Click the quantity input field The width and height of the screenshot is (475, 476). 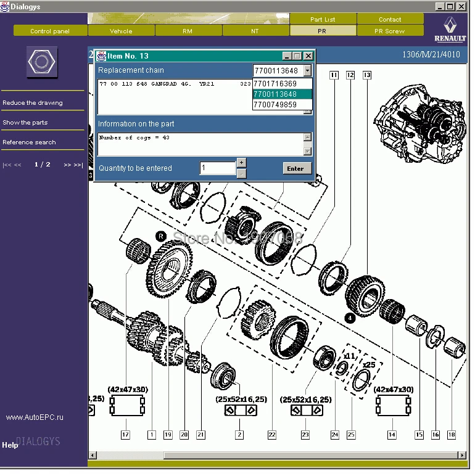pos(218,168)
